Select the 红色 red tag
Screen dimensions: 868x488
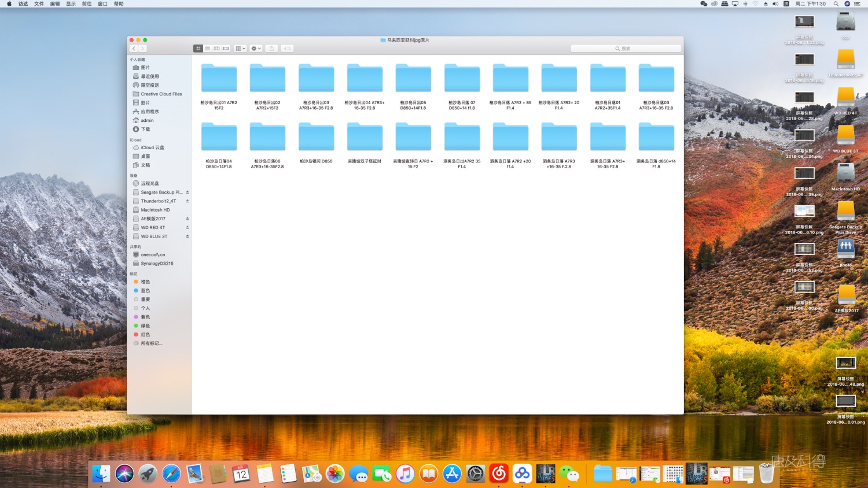click(x=145, y=334)
